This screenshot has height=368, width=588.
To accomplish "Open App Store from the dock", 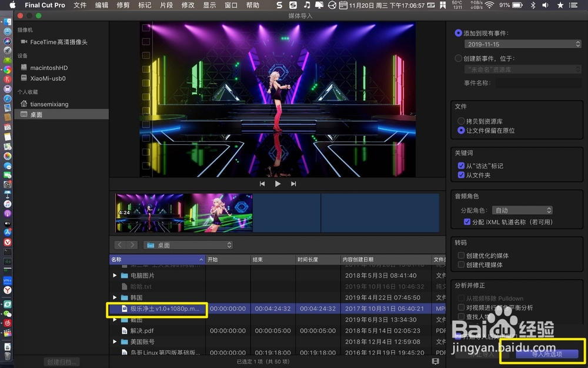I will [x=8, y=233].
